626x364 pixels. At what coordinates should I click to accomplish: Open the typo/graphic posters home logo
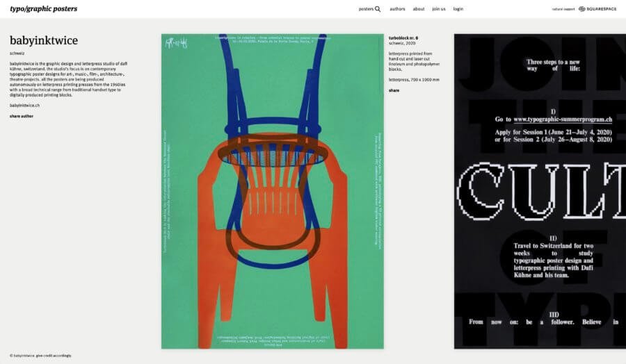[x=44, y=9]
